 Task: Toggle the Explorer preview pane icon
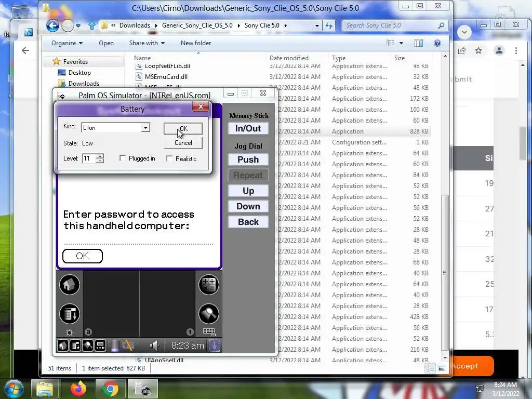click(x=419, y=43)
